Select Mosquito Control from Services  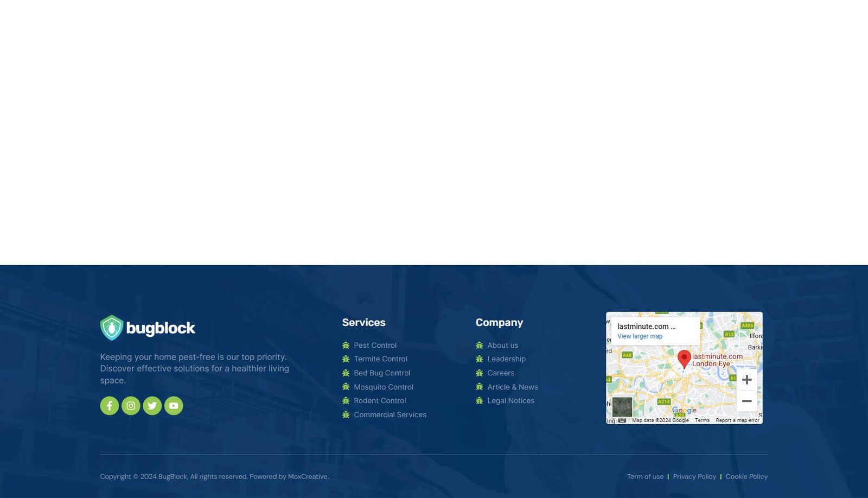(383, 387)
